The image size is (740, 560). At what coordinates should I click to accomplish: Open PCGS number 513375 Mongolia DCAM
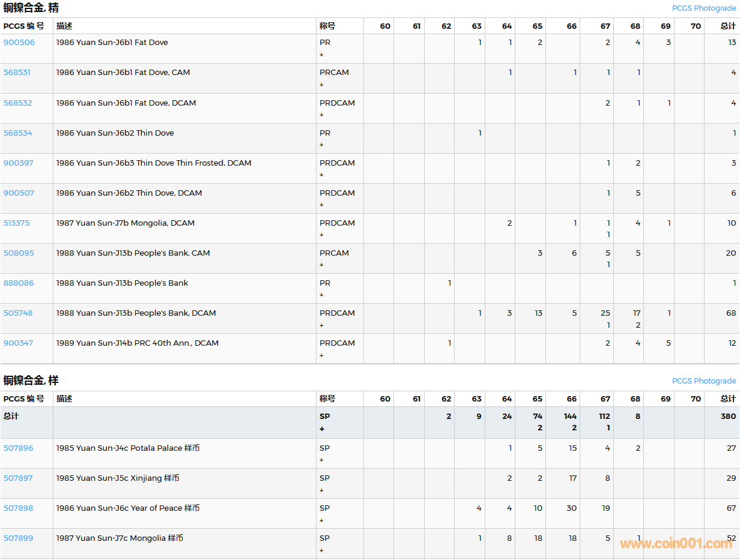[x=16, y=223]
